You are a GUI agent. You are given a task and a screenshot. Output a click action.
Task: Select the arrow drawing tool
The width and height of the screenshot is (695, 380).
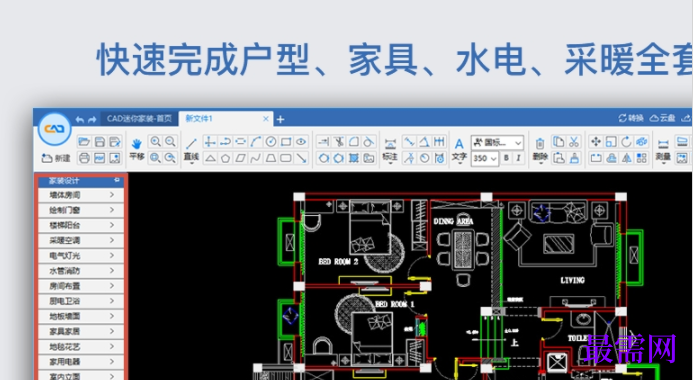tap(301, 158)
